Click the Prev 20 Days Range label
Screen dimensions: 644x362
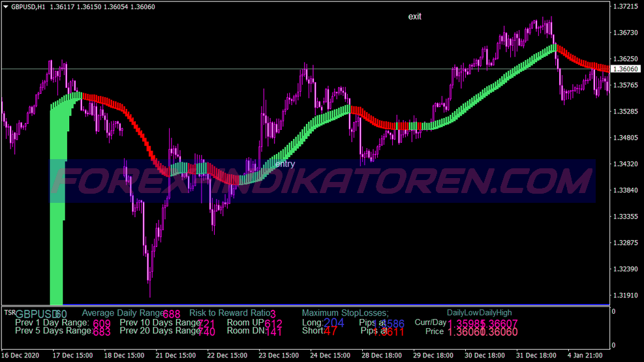tap(160, 331)
